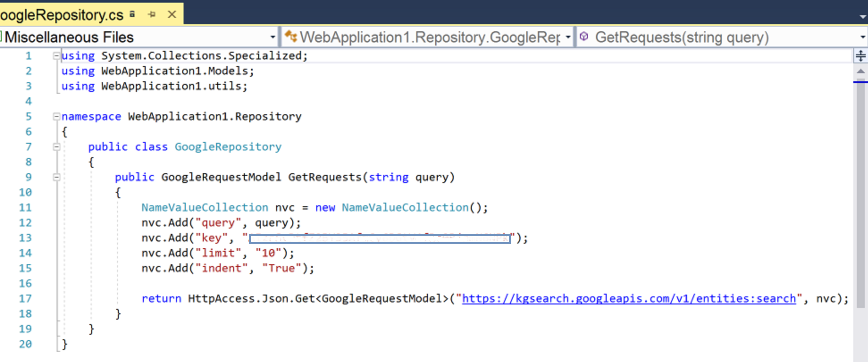Click the editor split handle icon
This screenshot has width=868, height=362.
click(x=860, y=56)
